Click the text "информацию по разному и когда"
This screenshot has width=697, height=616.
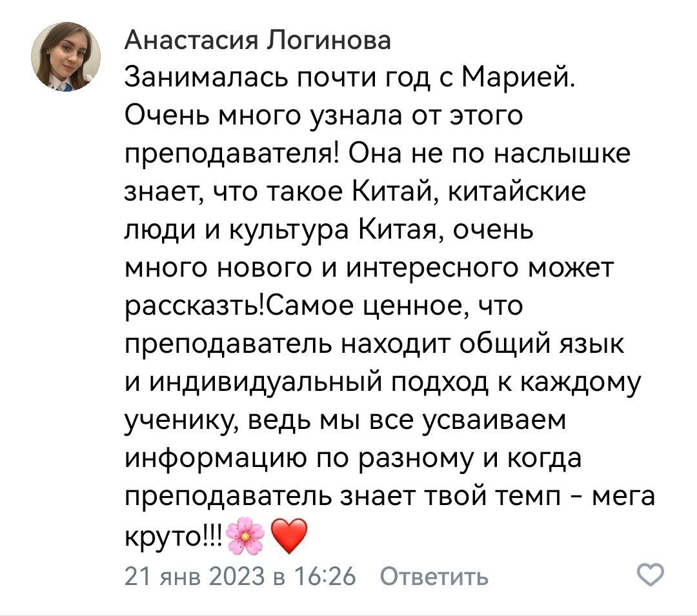[353, 459]
